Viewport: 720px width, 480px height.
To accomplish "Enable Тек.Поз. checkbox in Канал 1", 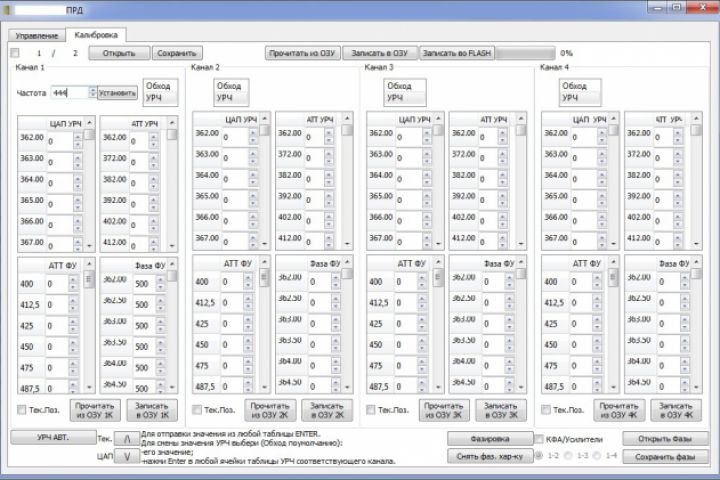I will click(22, 410).
